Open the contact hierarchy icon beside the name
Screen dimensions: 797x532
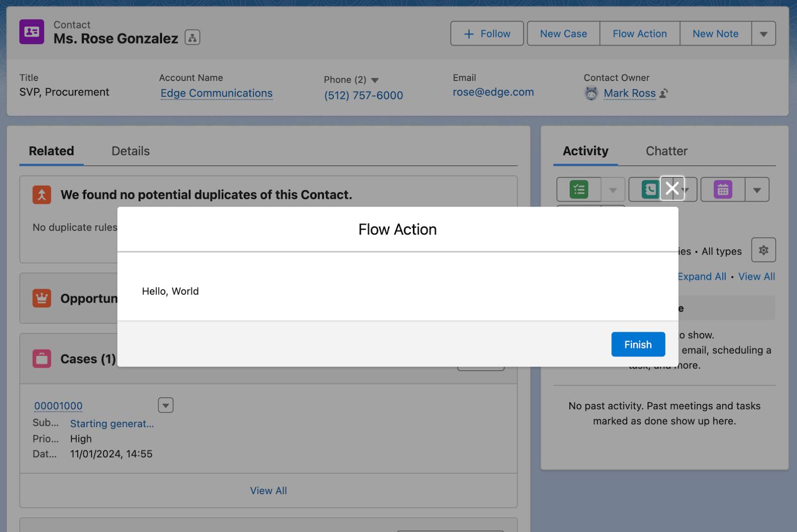click(x=192, y=37)
